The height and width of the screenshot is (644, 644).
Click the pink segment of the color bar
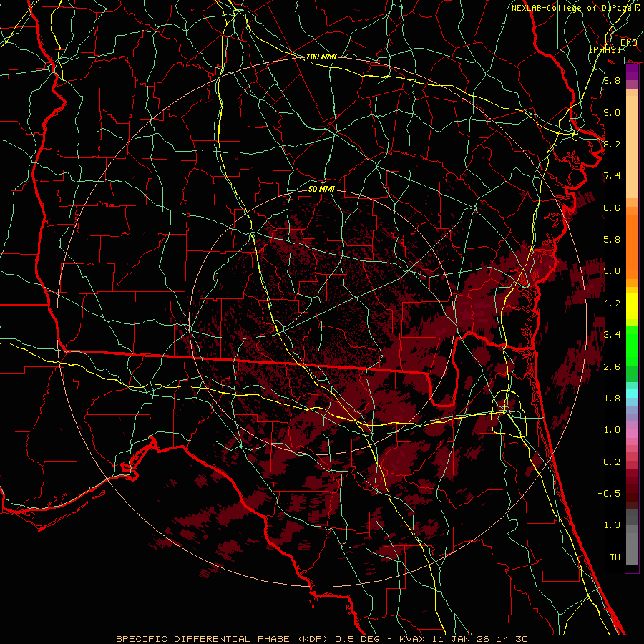point(632,434)
